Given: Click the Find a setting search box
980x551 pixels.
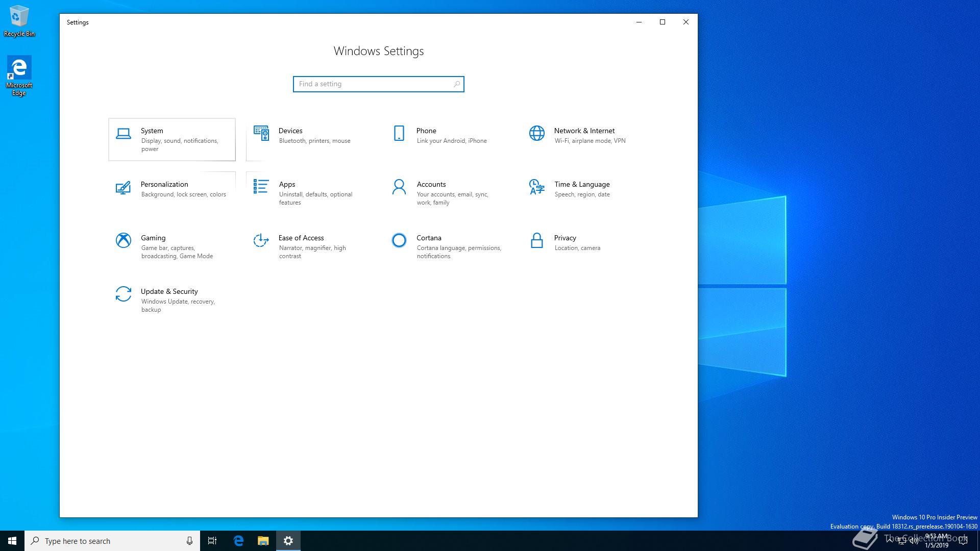Looking at the screenshot, I should [378, 84].
